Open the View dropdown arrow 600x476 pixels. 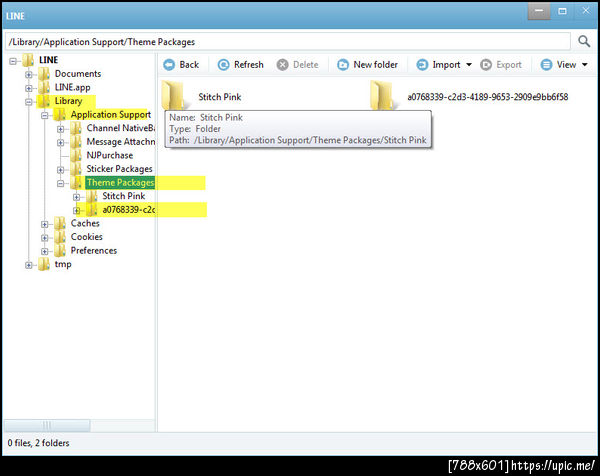pos(585,65)
